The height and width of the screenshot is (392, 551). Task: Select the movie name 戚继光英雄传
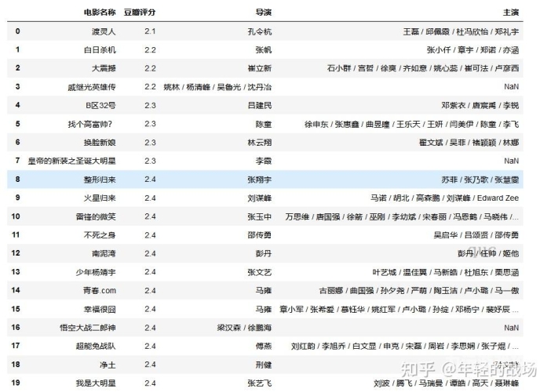[x=92, y=87]
